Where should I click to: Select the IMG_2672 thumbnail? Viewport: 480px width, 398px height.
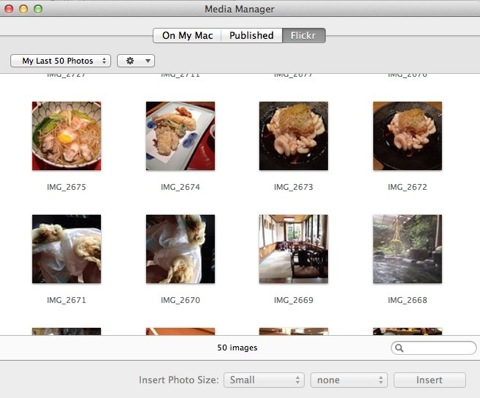point(407,136)
